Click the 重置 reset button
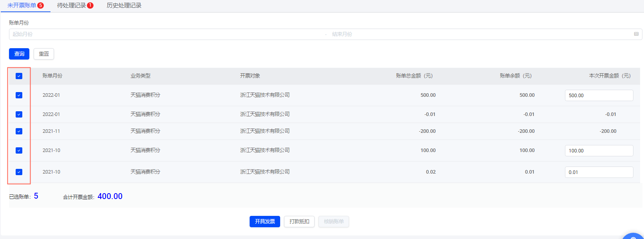 click(x=44, y=54)
